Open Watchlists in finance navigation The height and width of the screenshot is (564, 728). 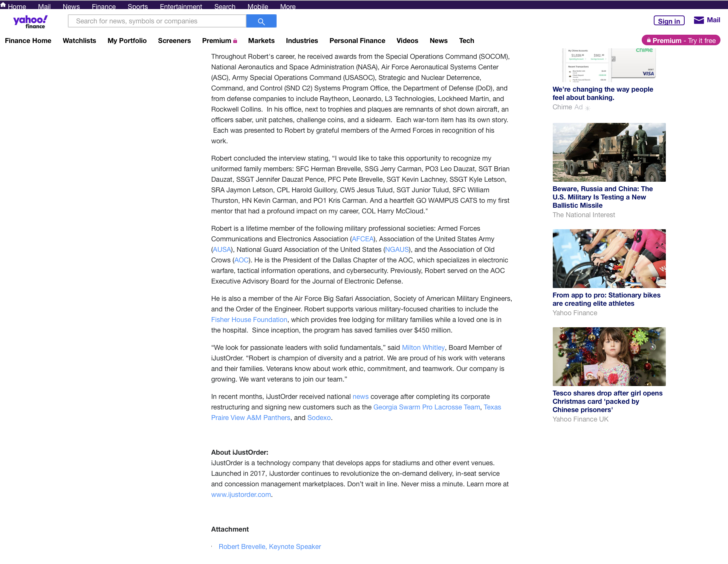click(x=79, y=41)
